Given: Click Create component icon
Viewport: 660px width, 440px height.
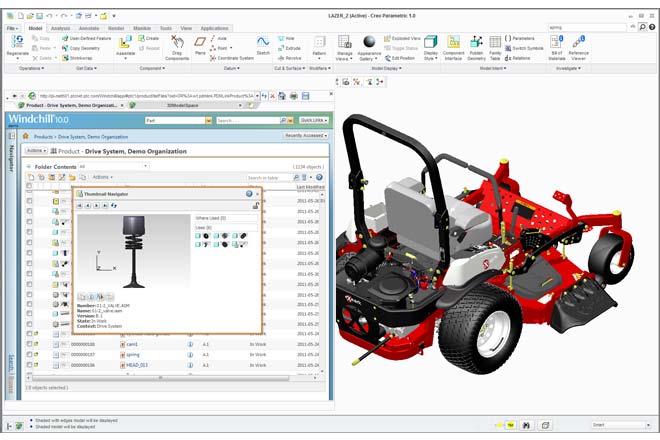Looking at the screenshot, I should (x=149, y=38).
